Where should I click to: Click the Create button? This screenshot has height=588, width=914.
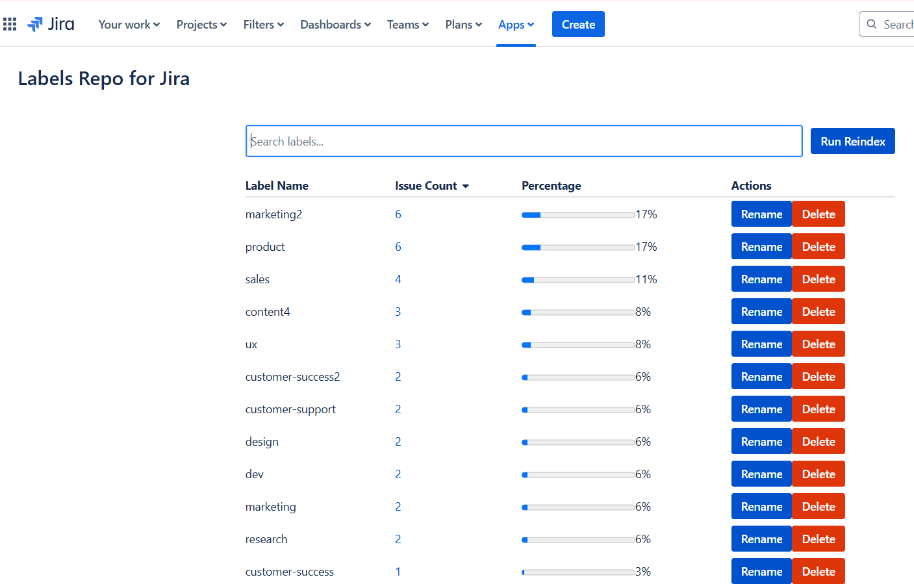pyautogui.click(x=578, y=24)
